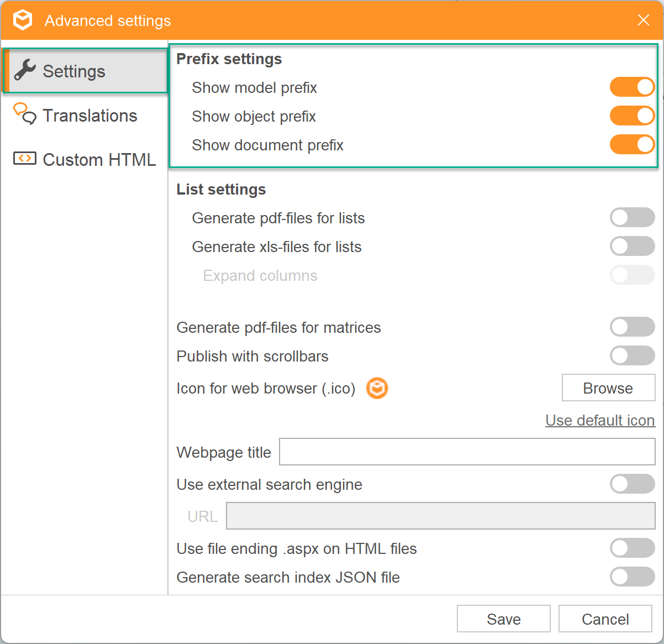Enable Generate pdf-files for matrices
The height and width of the screenshot is (644, 664).
(x=632, y=327)
